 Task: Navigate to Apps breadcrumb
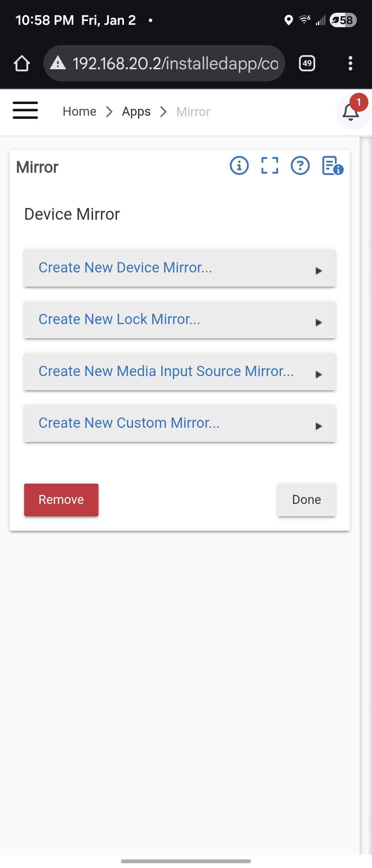tap(136, 112)
